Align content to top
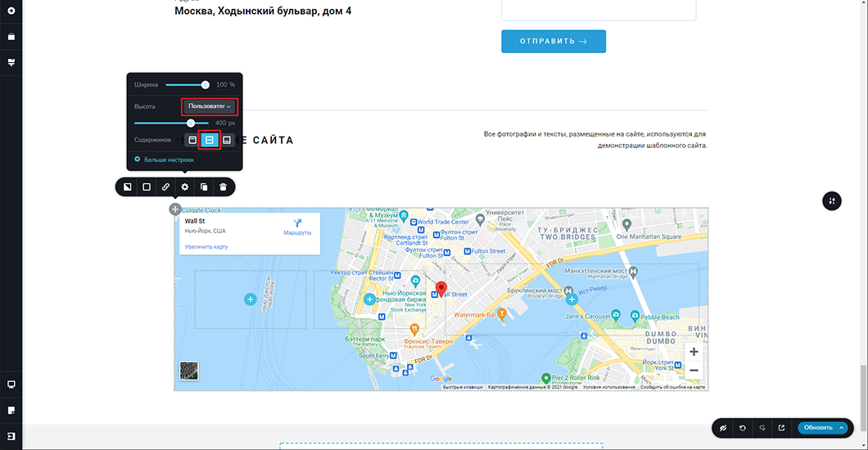Screen dimensions: 868x450 click(192, 140)
